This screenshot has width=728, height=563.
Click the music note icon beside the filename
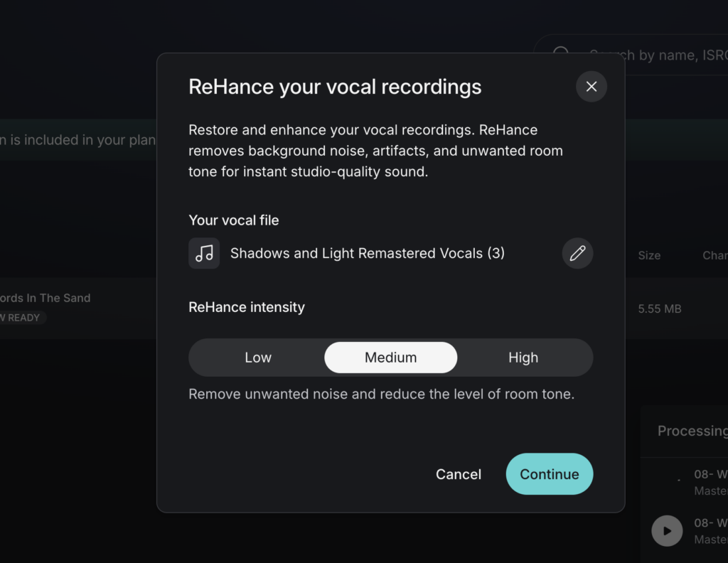204,253
